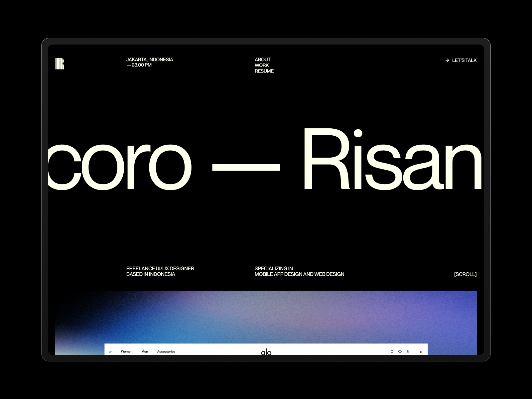Viewport: 532px width, 399px height.
Task: Click the account person icon in the alo navbar
Action: [x=408, y=351]
